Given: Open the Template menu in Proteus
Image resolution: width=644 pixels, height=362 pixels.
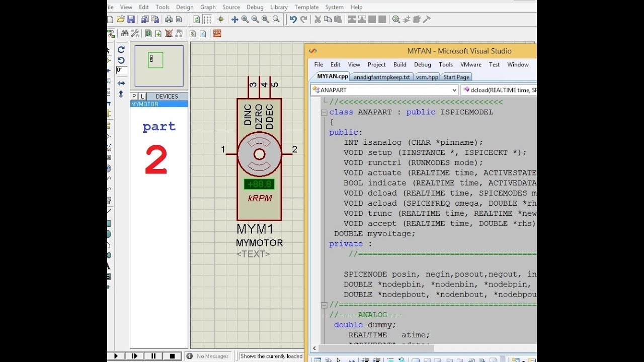Looking at the screenshot, I should pyautogui.click(x=306, y=7).
